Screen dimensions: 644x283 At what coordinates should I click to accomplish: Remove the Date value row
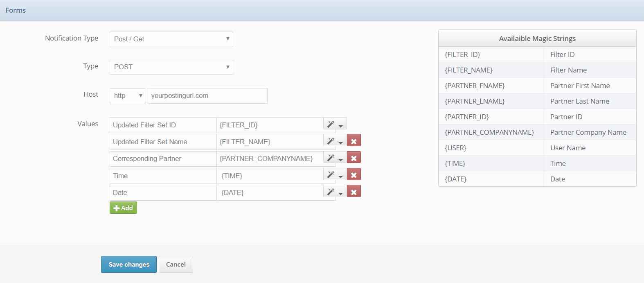tap(354, 192)
